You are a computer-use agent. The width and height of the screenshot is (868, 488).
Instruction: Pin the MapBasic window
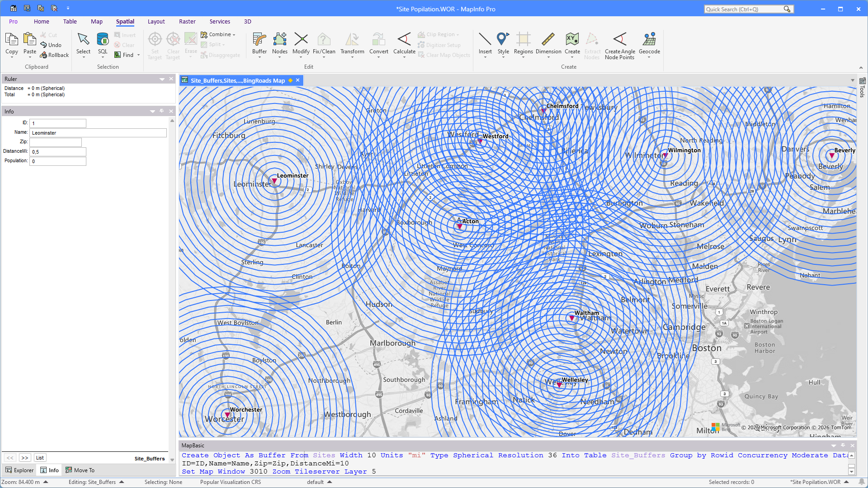click(x=843, y=446)
